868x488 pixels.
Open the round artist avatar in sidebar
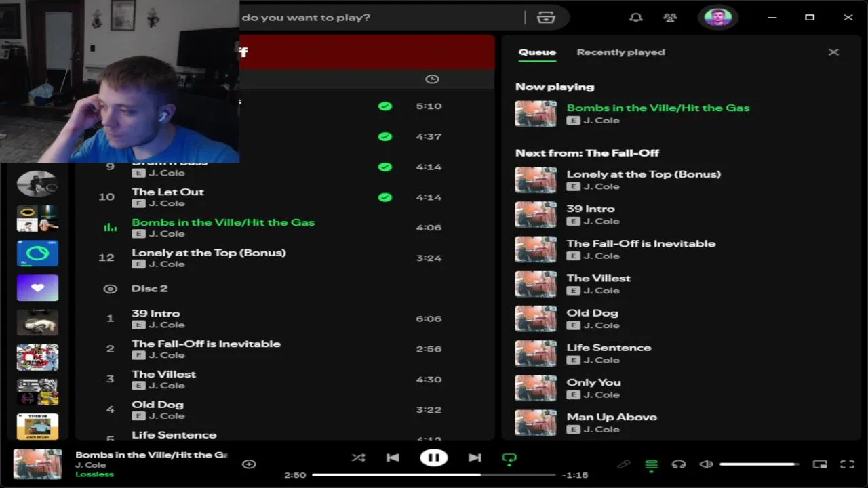37,184
